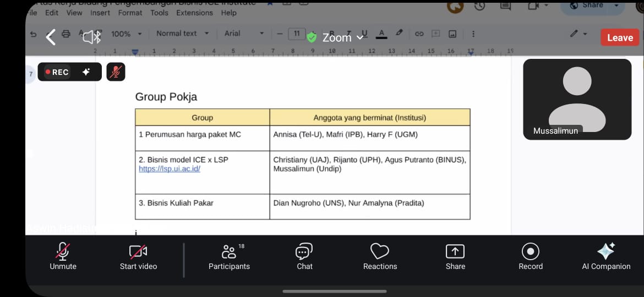The height and width of the screenshot is (297, 644).
Task: Start video from the camera
Action: coord(138,257)
